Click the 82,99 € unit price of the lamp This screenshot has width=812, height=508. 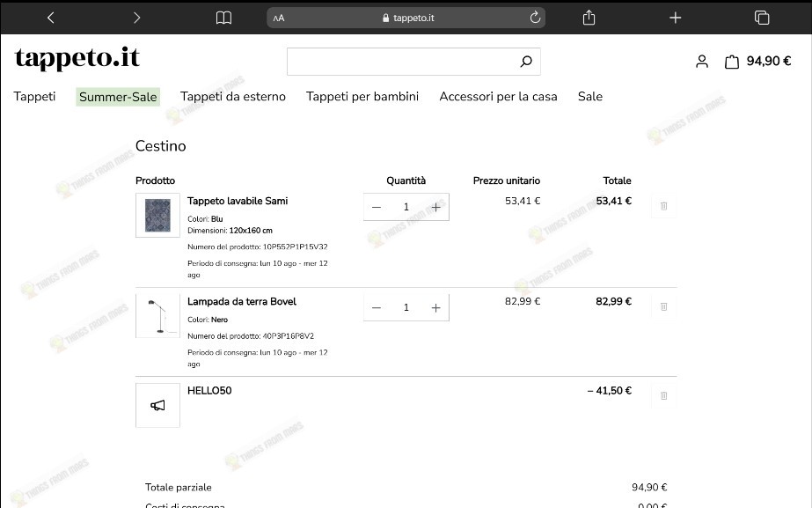523,301
